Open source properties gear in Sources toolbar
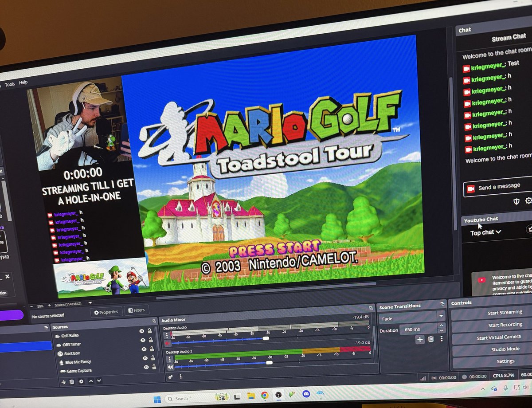Viewport: 532px width, 408px height. point(81,381)
